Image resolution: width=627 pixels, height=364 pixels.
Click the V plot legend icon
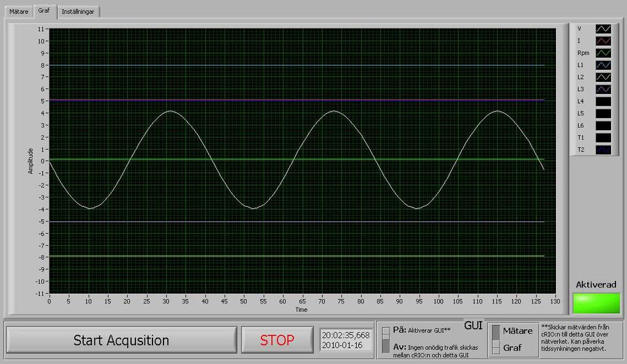[603, 29]
